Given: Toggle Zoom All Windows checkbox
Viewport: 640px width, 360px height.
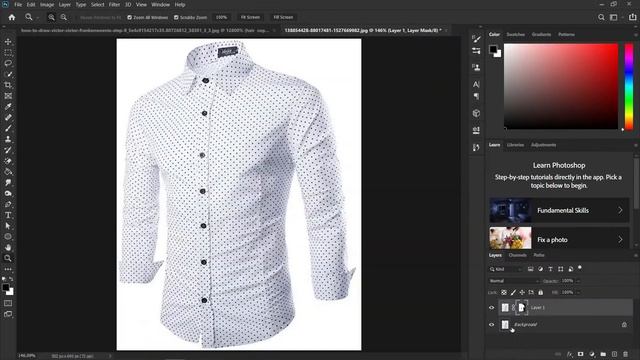Looking at the screenshot, I should (129, 18).
